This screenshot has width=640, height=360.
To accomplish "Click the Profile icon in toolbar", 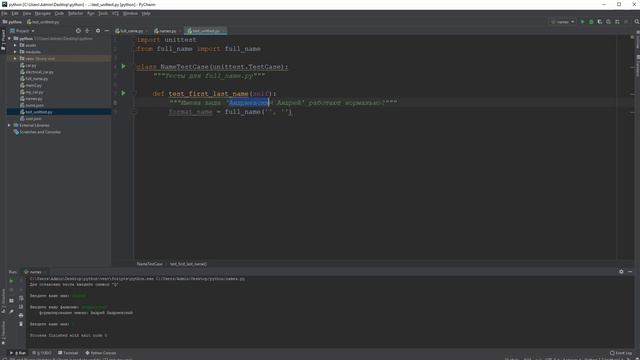I will 608,22.
